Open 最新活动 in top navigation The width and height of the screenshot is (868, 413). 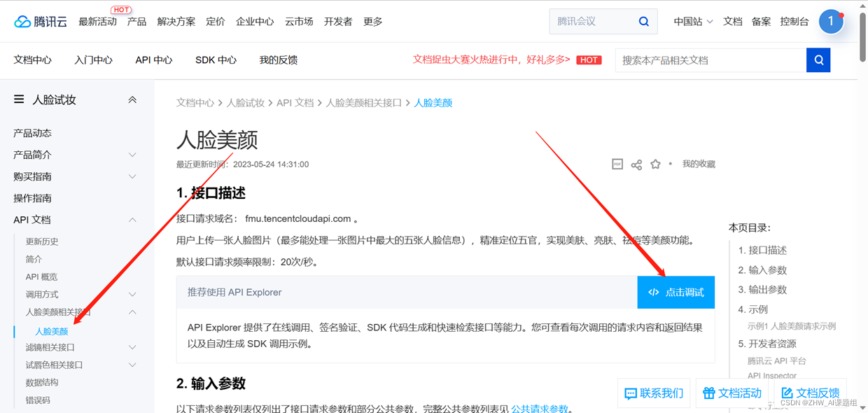click(x=97, y=22)
